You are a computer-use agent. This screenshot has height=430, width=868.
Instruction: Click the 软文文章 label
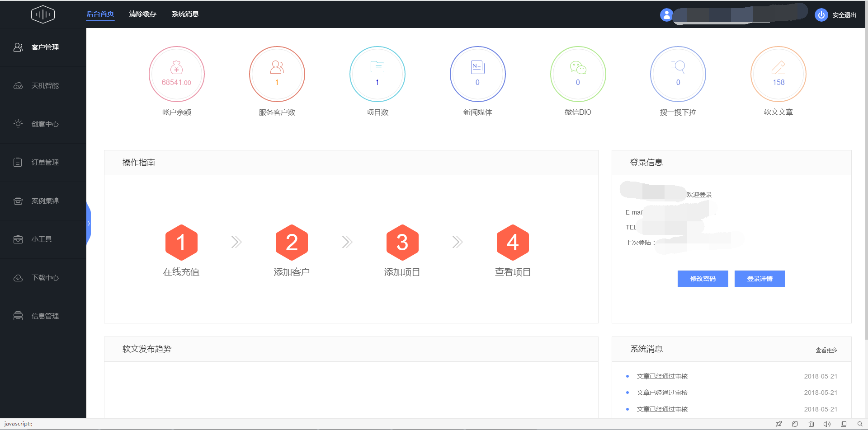click(x=778, y=112)
